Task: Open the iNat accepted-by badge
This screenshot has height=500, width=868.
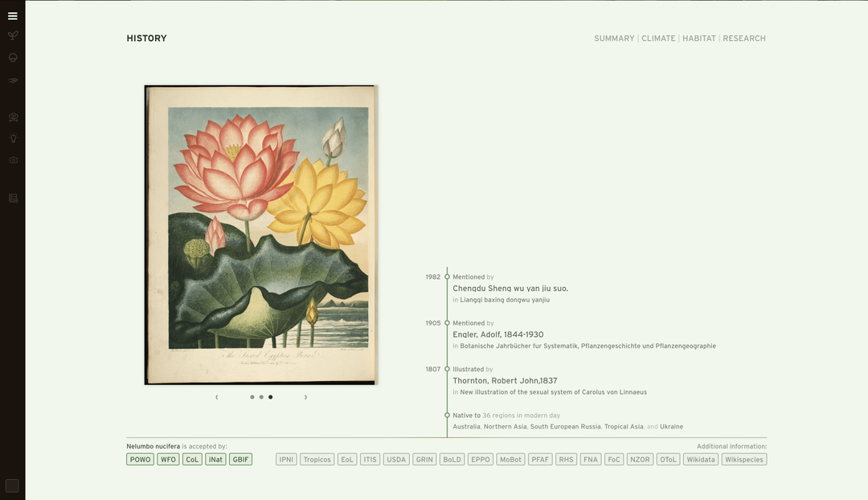Action: click(x=215, y=460)
